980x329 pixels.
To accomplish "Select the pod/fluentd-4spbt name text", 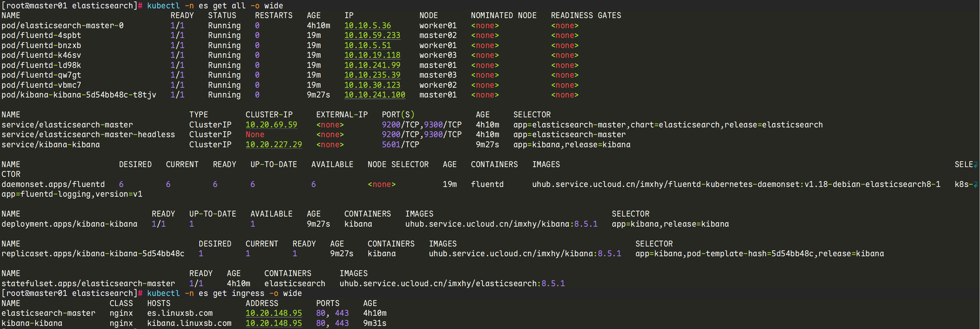I will [x=41, y=36].
